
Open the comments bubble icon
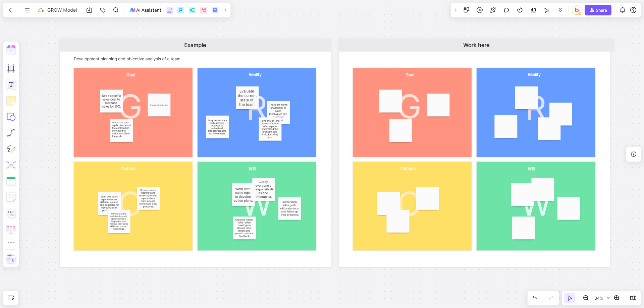pyautogui.click(x=506, y=10)
